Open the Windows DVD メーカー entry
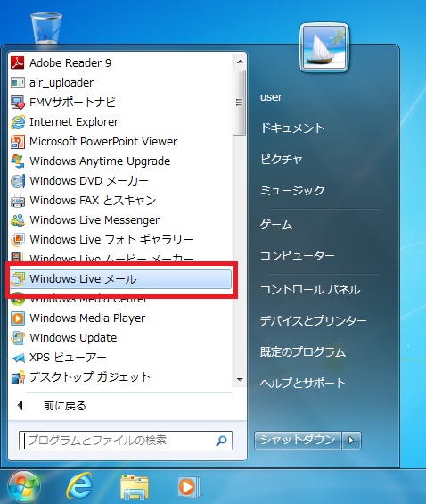This screenshot has width=426, height=504. (x=120, y=181)
